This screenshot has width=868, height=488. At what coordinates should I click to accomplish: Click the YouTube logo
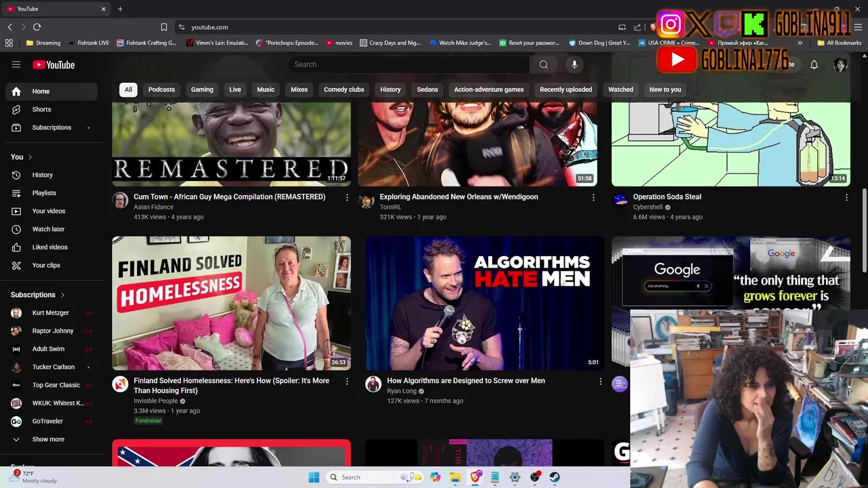tap(54, 64)
